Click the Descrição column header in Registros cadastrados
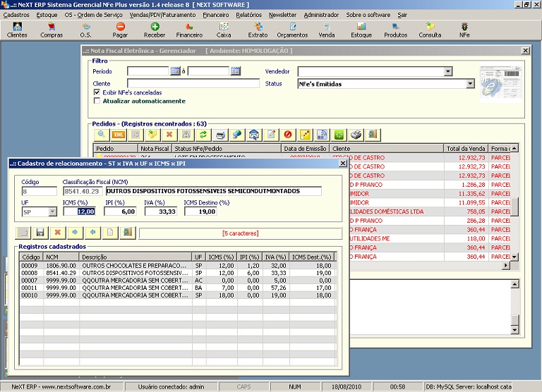542x392 pixels. tap(135, 257)
